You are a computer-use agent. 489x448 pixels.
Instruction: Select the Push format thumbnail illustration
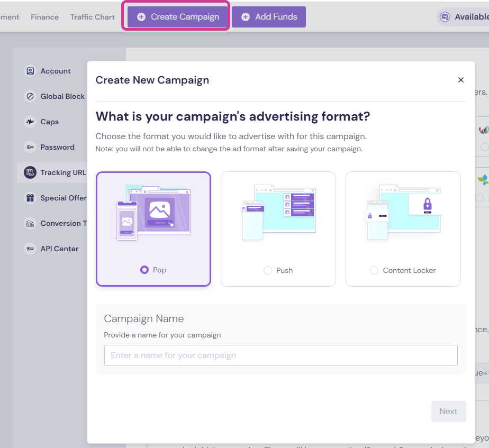[278, 212]
